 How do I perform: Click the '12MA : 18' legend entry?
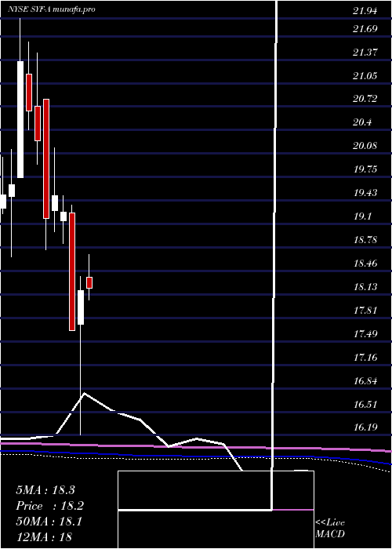pyautogui.click(x=44, y=537)
